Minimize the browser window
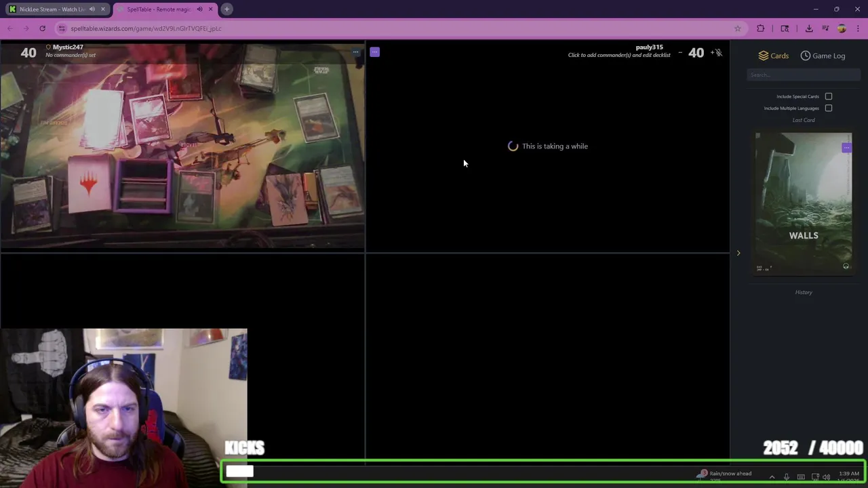Viewport: 868px width, 488px height. pyautogui.click(x=816, y=9)
